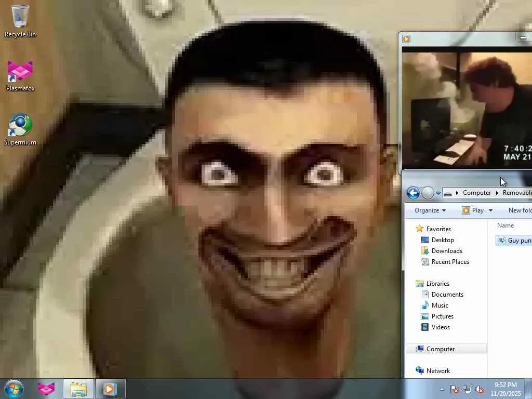Click the drive icon in address bar
532x399 pixels.
pyautogui.click(x=448, y=193)
